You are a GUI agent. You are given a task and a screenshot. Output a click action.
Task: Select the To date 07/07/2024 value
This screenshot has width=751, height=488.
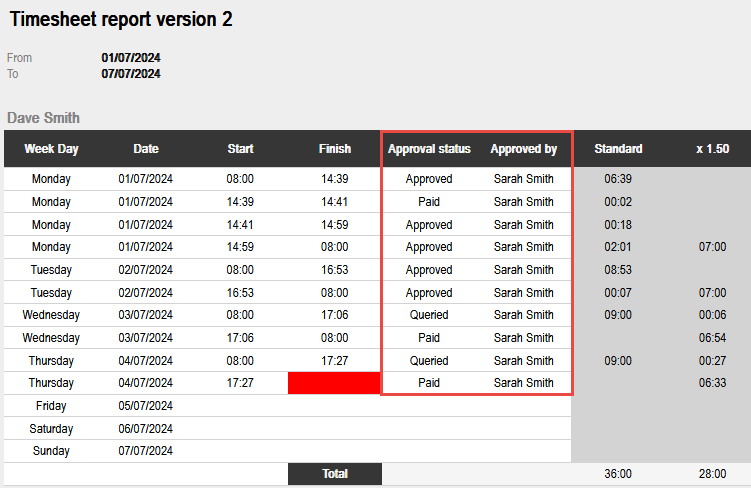coord(131,74)
